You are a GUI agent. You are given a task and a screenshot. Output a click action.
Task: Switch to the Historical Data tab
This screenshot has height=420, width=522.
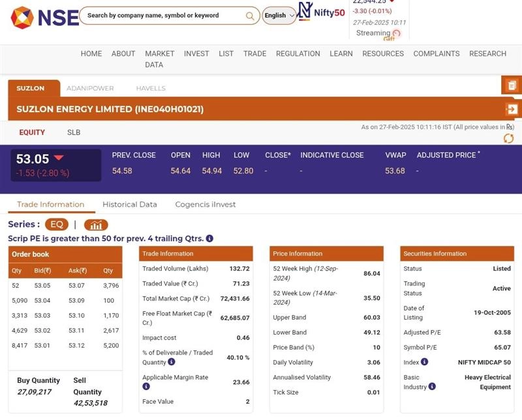point(130,204)
